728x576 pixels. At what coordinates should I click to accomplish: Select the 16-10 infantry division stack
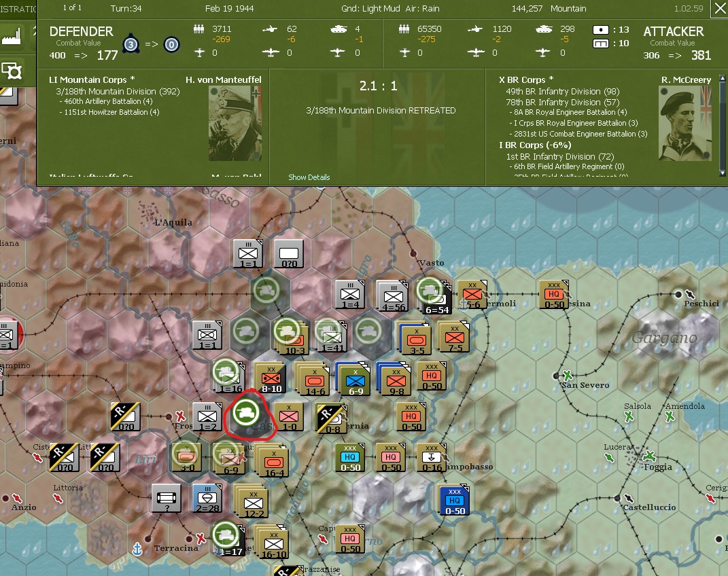coord(272,543)
